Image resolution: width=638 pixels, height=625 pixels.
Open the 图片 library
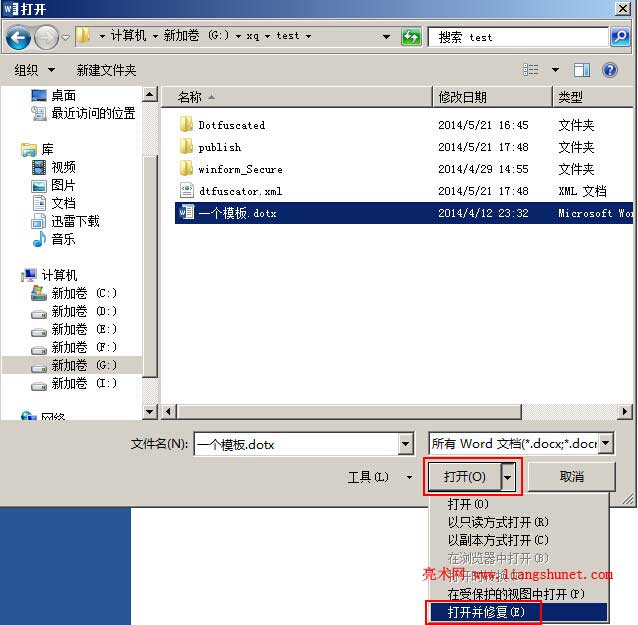(54, 186)
